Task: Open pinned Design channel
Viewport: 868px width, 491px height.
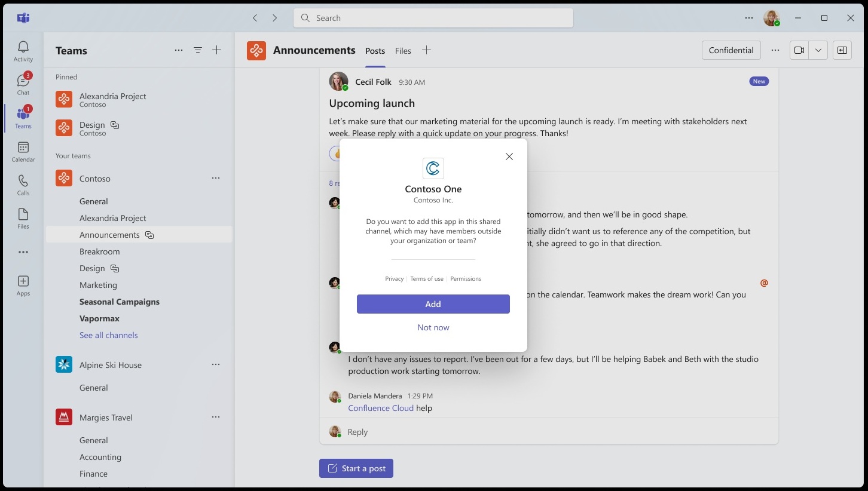Action: click(x=139, y=128)
